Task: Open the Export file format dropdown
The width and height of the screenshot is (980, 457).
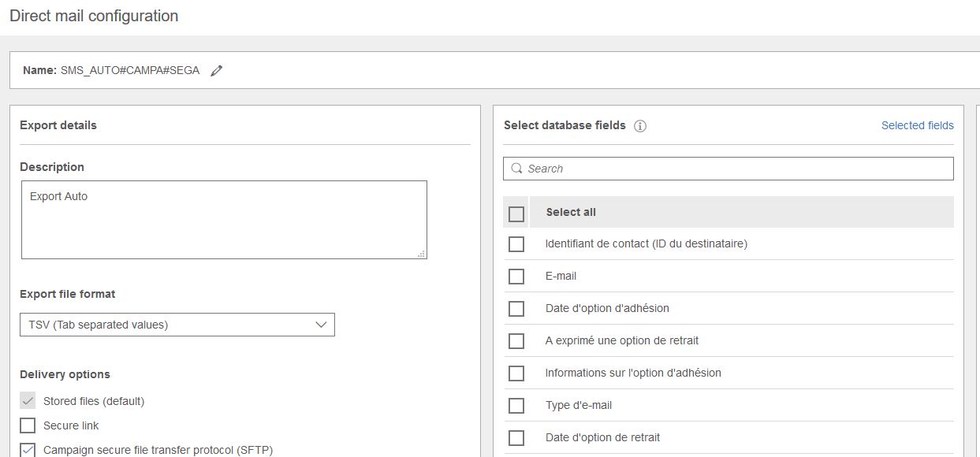Action: click(177, 325)
